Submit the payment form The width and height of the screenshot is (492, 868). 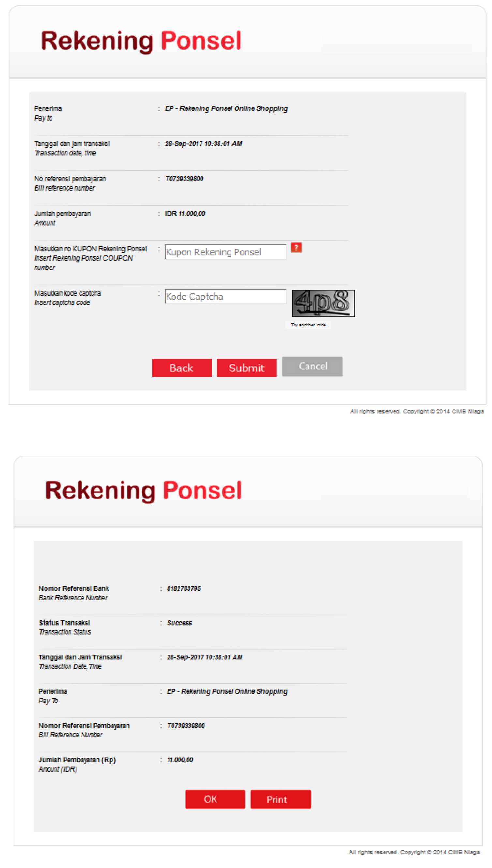(x=246, y=368)
